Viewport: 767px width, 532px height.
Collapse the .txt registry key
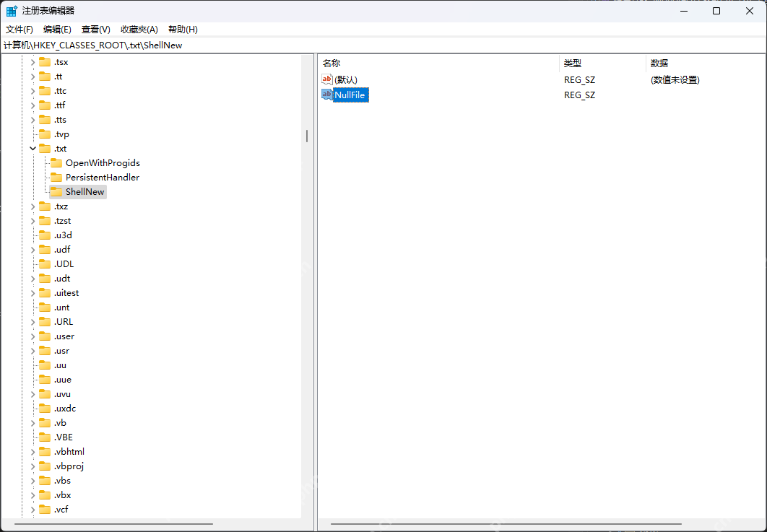click(32, 149)
